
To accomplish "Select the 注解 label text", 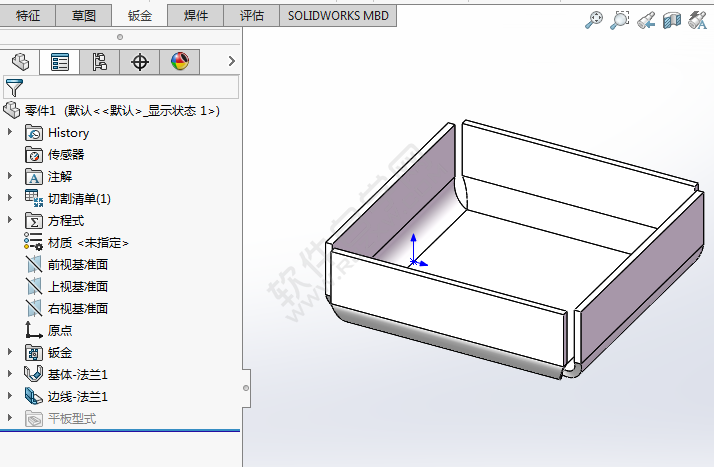I will pos(60,177).
